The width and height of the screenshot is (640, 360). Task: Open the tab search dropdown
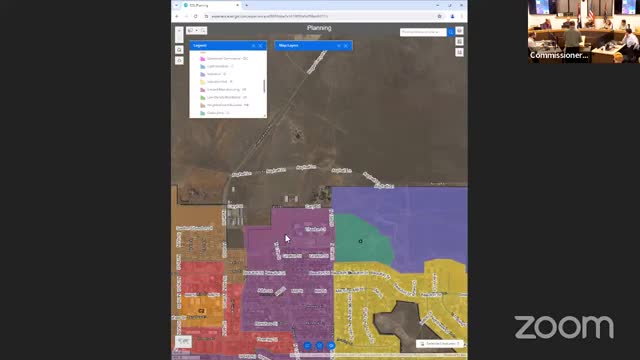[176, 5]
